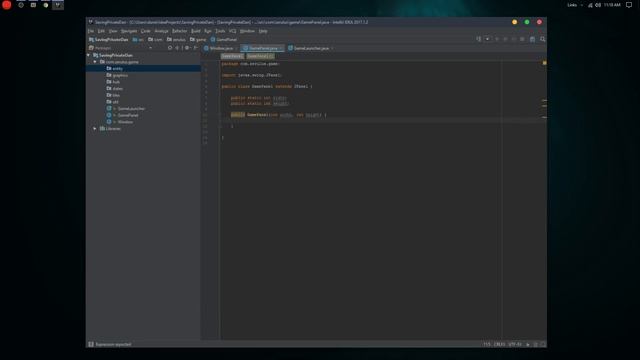Select the states package

coord(115,89)
